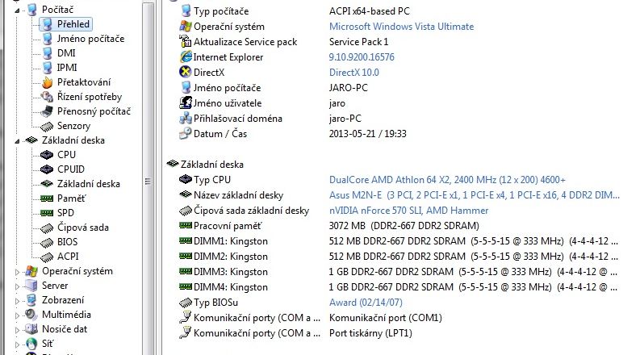Click the Aktualizace Service pack icon
This screenshot has height=355, width=644.
[x=186, y=41]
